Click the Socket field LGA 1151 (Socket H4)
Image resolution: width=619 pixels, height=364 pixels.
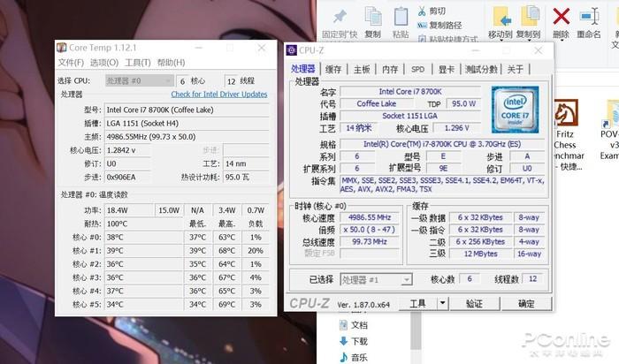tap(187, 124)
